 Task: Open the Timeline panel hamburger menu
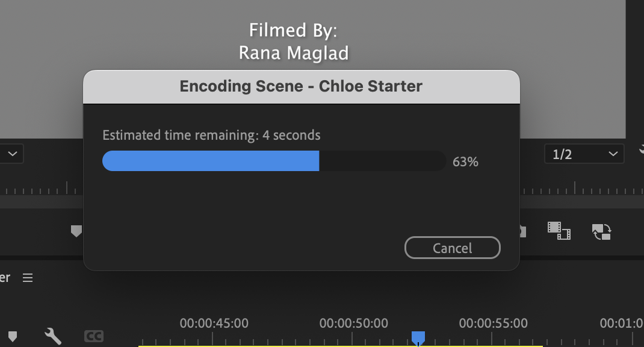[x=28, y=278]
